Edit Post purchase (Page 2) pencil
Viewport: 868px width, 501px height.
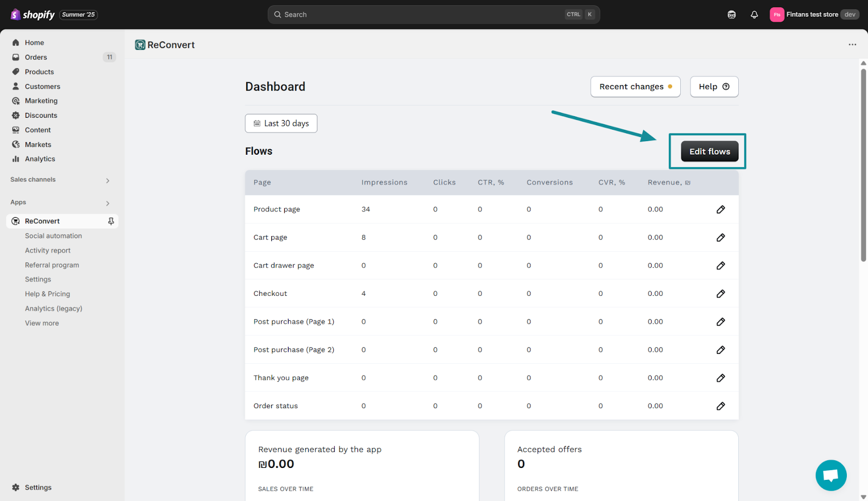[720, 350]
